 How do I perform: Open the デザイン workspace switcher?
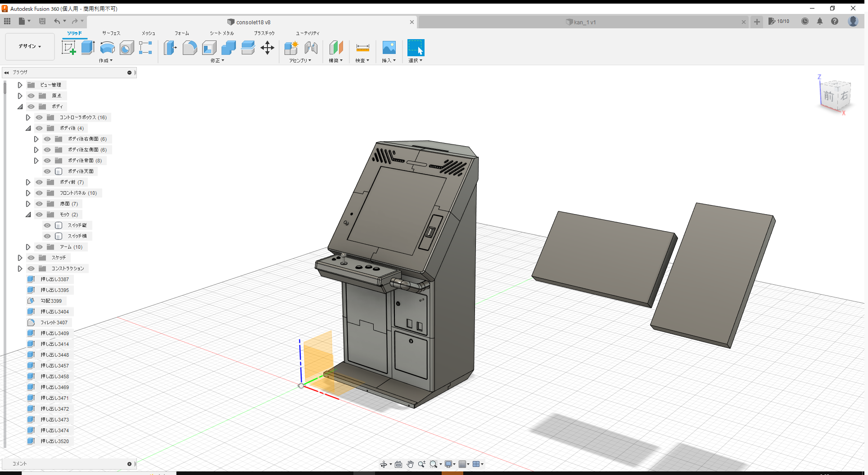pos(29,46)
